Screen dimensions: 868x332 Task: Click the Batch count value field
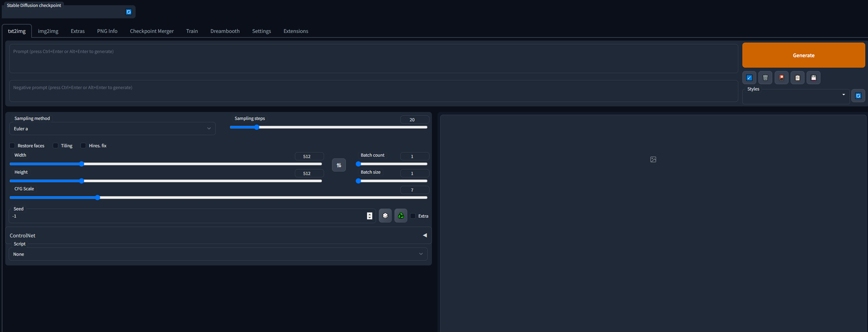[415, 156]
